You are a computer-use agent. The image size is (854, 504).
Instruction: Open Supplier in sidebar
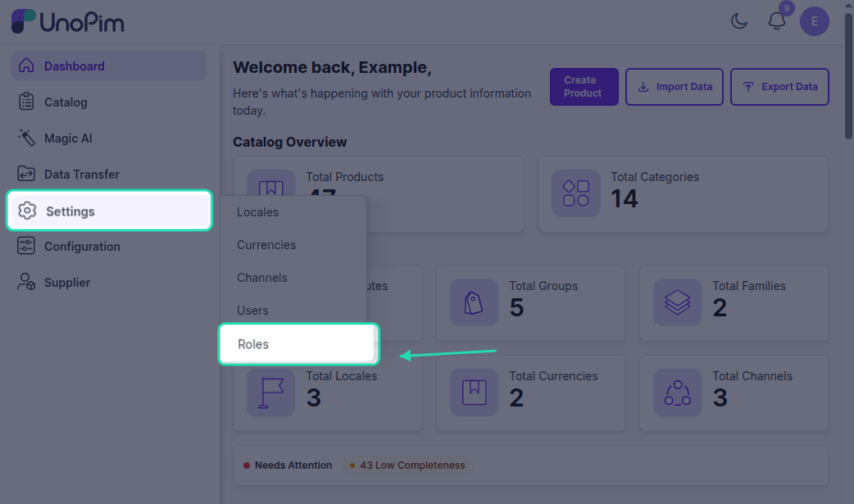click(109, 282)
